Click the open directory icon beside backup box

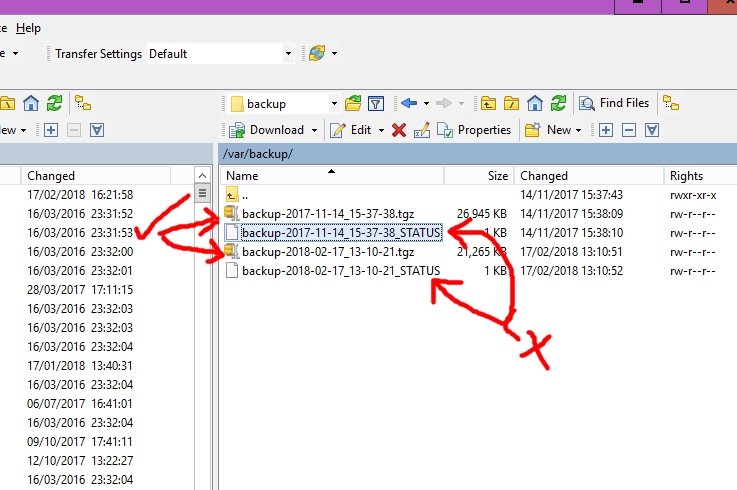(x=353, y=103)
